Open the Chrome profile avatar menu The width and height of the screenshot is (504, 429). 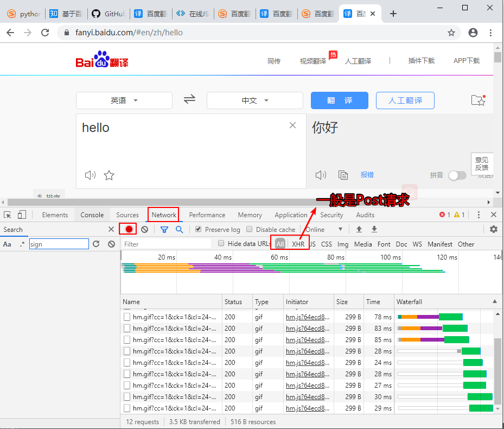(473, 33)
